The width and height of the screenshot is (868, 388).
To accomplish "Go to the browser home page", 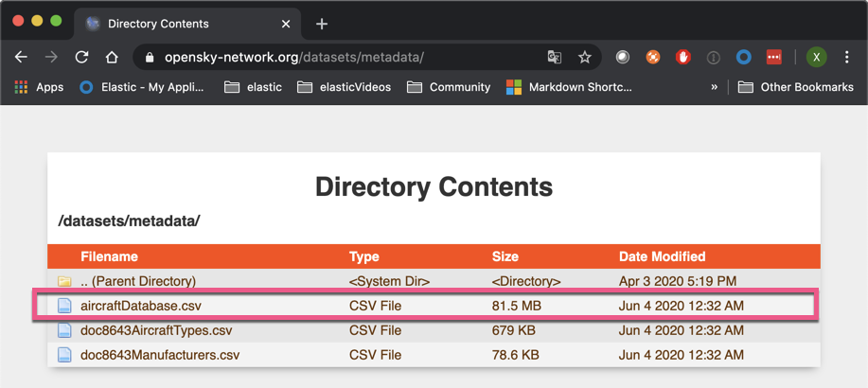I will point(111,57).
